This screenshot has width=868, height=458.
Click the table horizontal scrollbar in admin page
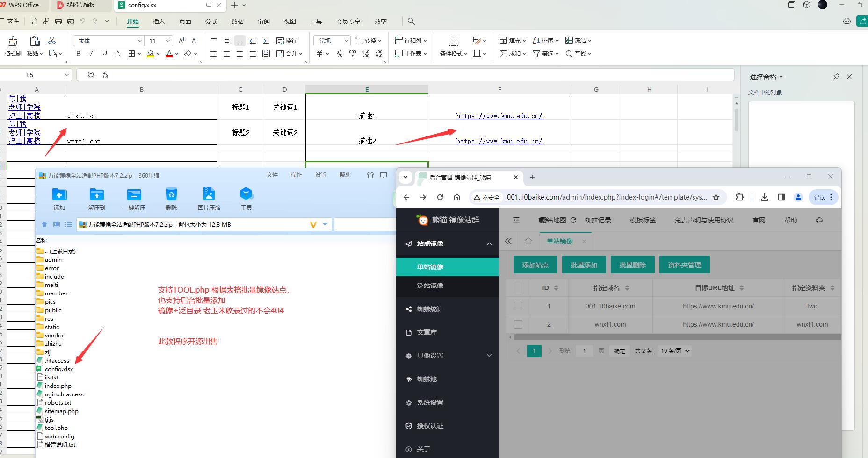pos(677,337)
